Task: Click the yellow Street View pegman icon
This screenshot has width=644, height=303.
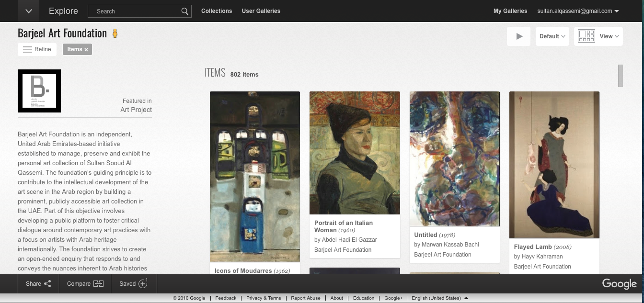Action: click(x=115, y=34)
